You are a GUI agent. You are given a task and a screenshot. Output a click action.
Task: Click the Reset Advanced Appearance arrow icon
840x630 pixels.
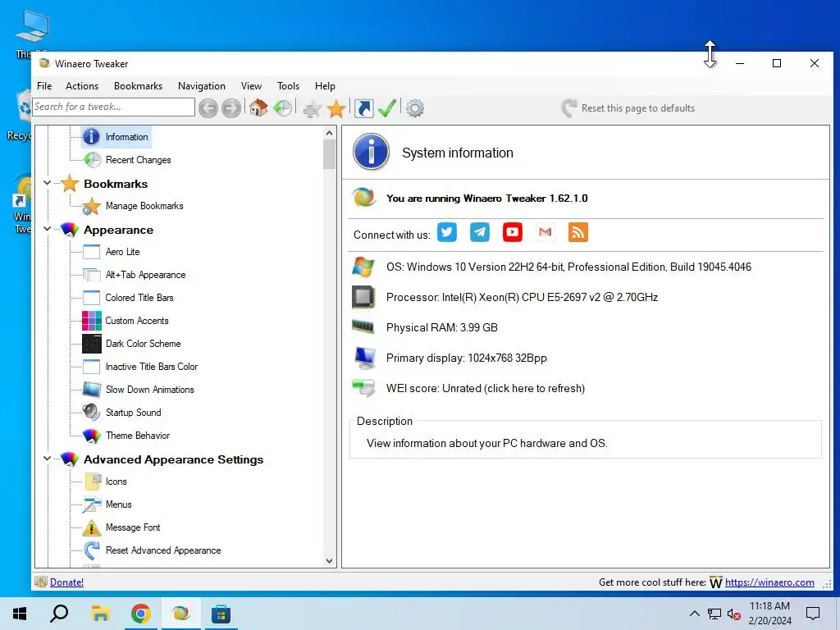pos(92,550)
